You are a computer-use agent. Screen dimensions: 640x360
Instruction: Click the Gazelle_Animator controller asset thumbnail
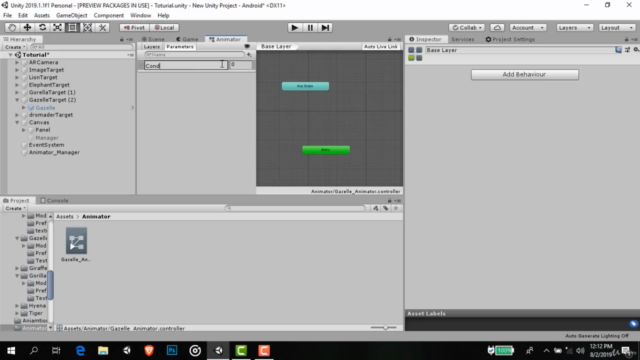tap(76, 241)
